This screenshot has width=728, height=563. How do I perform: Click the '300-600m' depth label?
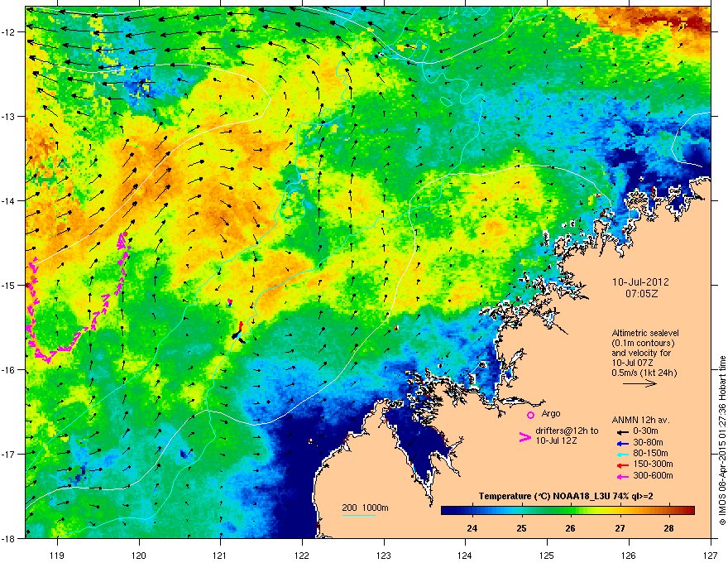654,476
